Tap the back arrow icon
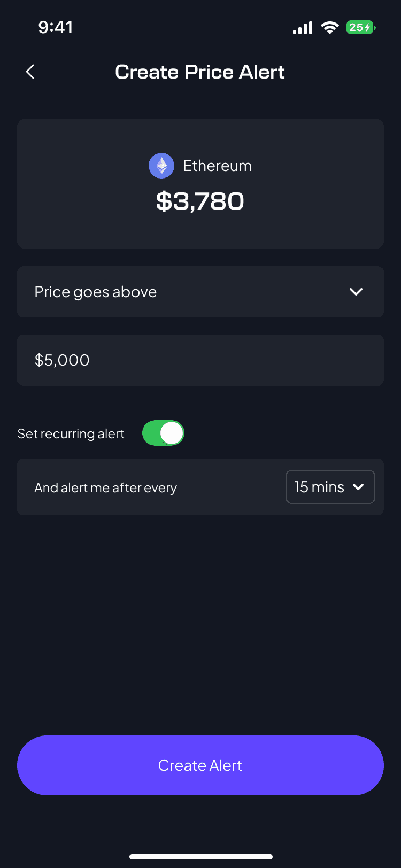The width and height of the screenshot is (401, 868). 30,72
